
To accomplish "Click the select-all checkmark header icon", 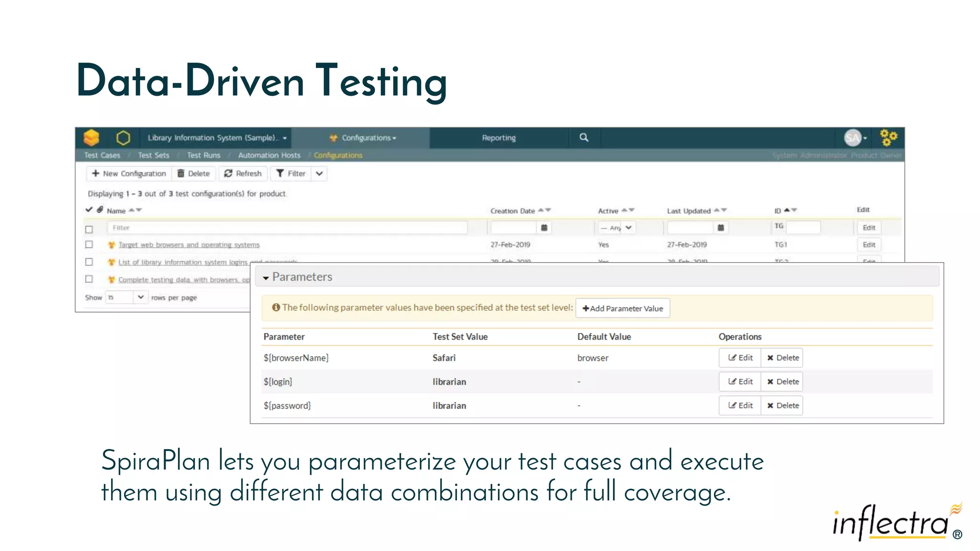I will coord(89,209).
